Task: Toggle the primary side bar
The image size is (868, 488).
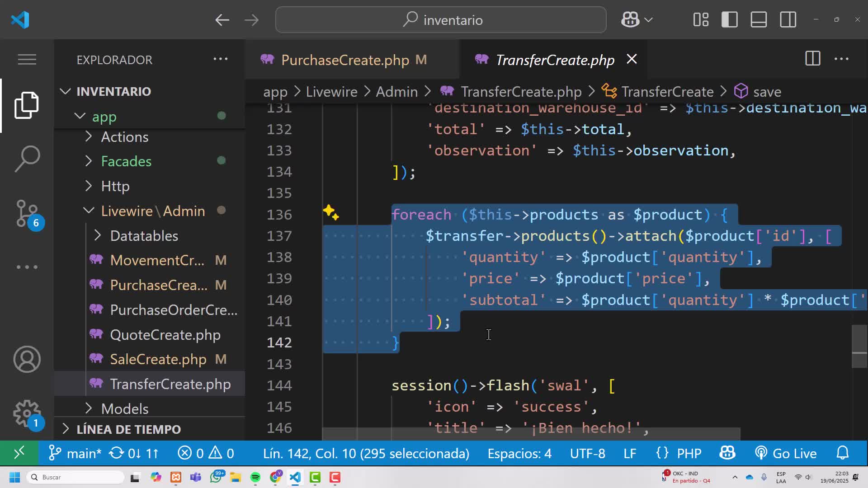Action: click(730, 20)
